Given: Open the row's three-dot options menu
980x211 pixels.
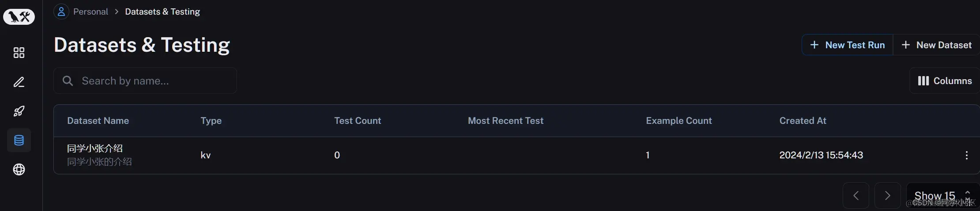Looking at the screenshot, I should coord(966,155).
